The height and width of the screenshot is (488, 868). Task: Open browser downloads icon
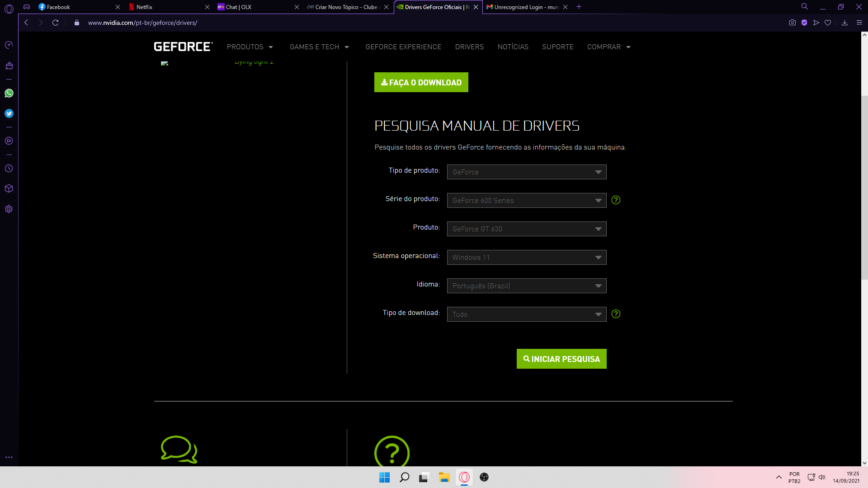pos(844,23)
